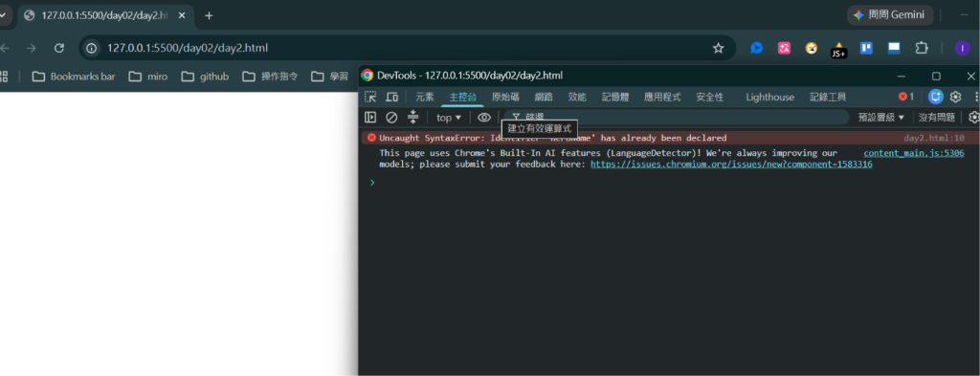The image size is (980, 376).
Task: Click the Uncaught SyntaxError message row
Action: tap(669, 138)
